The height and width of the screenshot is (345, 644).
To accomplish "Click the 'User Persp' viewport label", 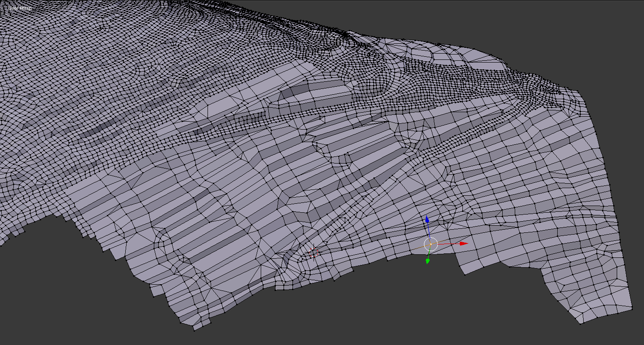I will 19,8.
